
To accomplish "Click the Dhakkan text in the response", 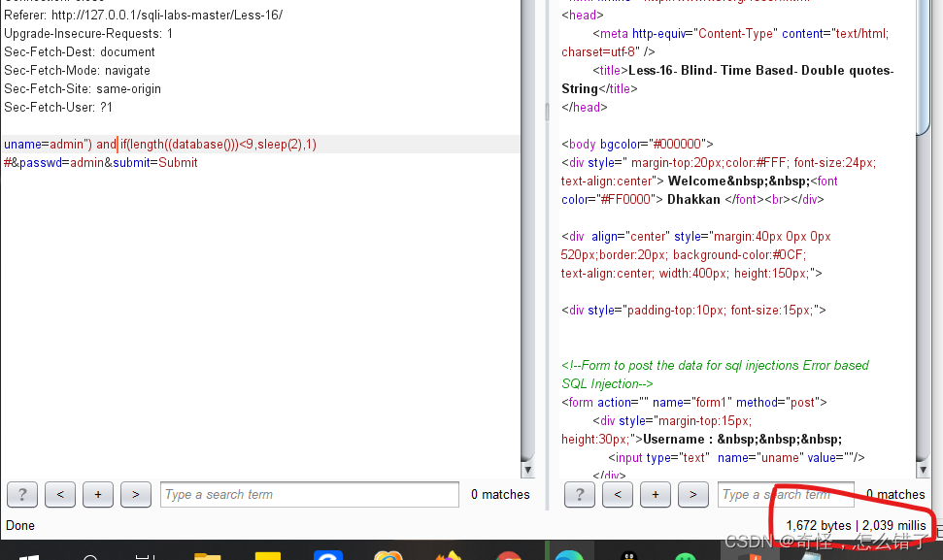I will pyautogui.click(x=693, y=200).
